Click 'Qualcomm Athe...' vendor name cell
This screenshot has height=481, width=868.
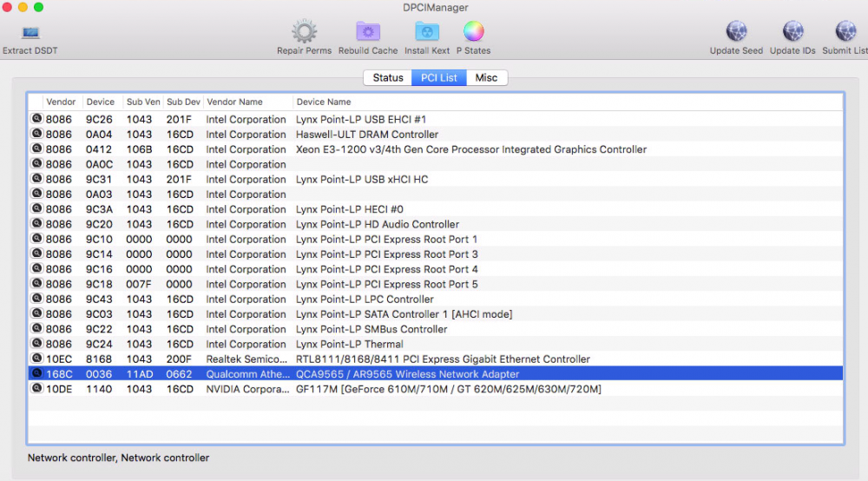click(x=247, y=374)
